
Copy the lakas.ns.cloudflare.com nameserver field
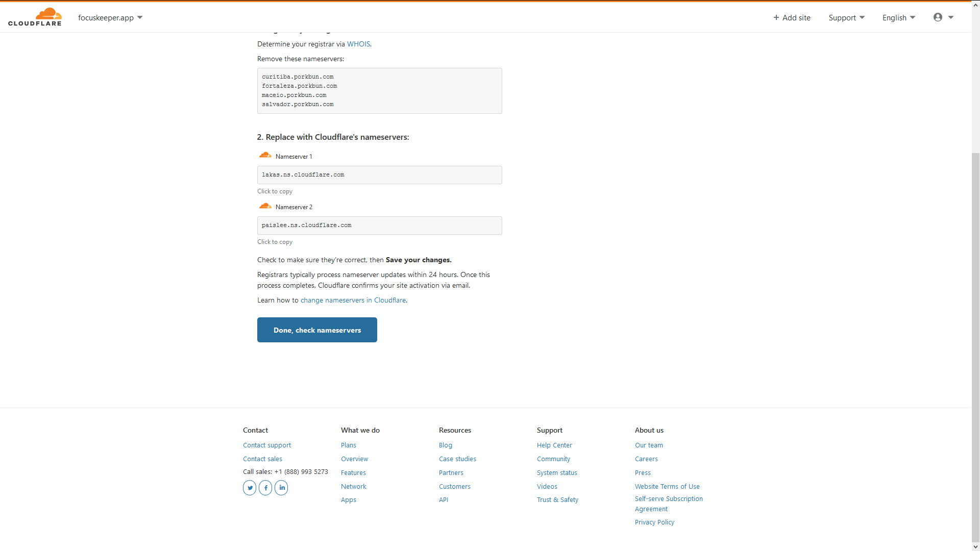pos(379,175)
